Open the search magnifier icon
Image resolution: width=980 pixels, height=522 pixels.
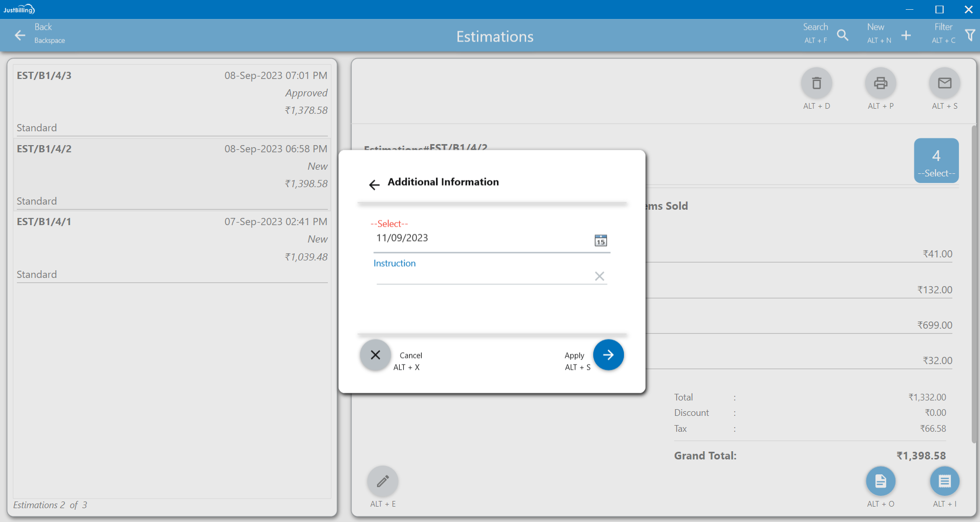click(842, 35)
